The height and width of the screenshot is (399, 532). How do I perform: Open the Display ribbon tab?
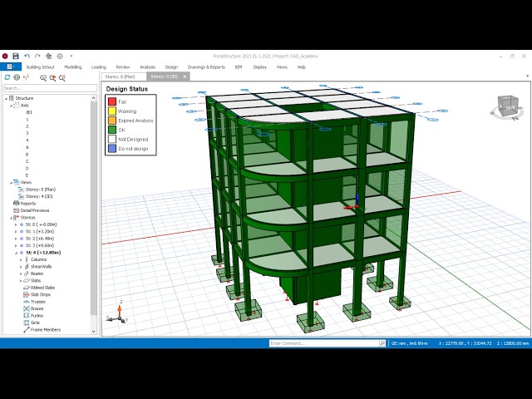tap(260, 67)
